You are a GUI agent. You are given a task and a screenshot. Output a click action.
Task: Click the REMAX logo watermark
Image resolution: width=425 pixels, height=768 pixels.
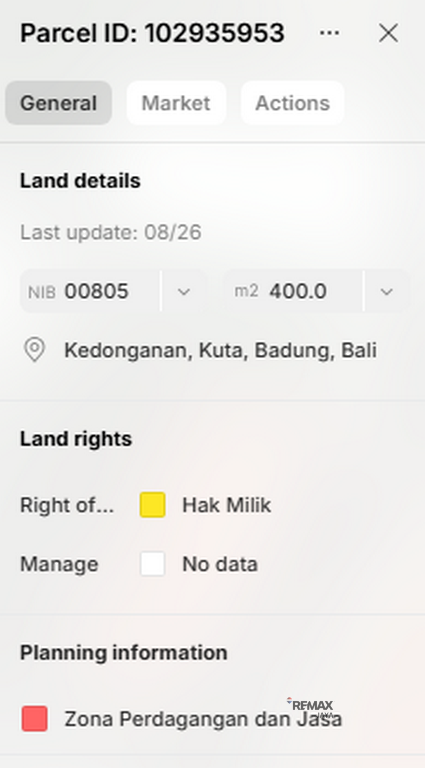tap(311, 705)
